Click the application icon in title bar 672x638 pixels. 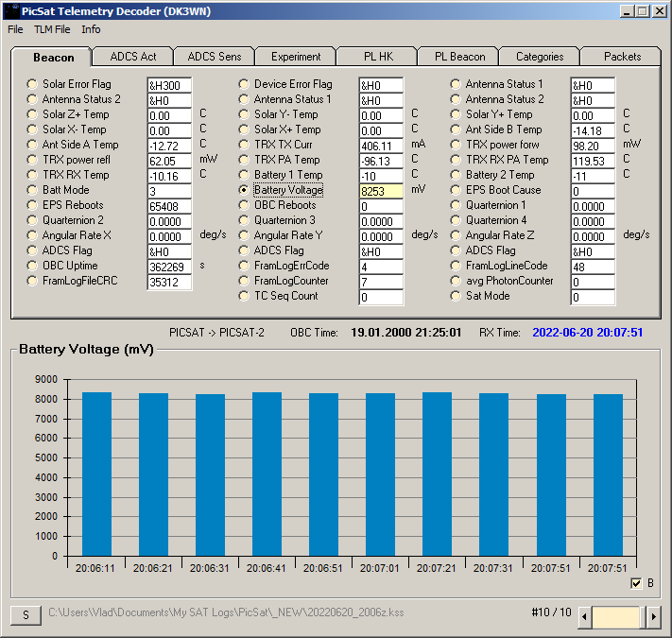pos(11,11)
